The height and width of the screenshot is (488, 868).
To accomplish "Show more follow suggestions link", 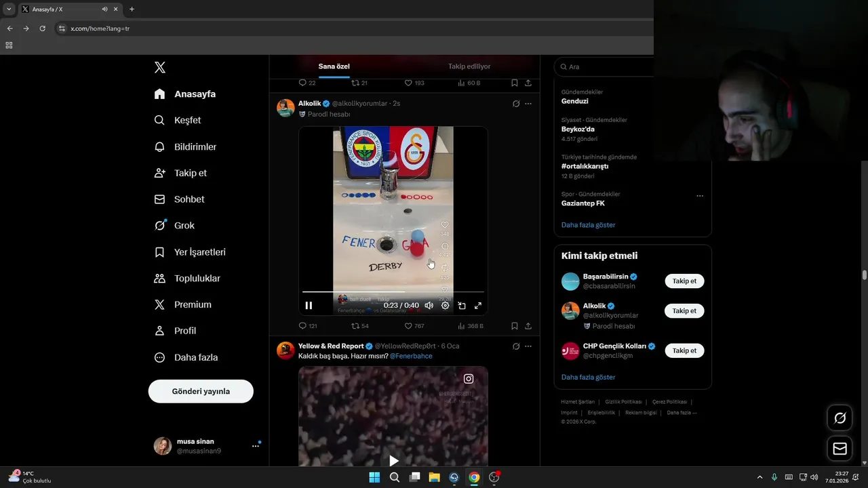I will click(589, 377).
